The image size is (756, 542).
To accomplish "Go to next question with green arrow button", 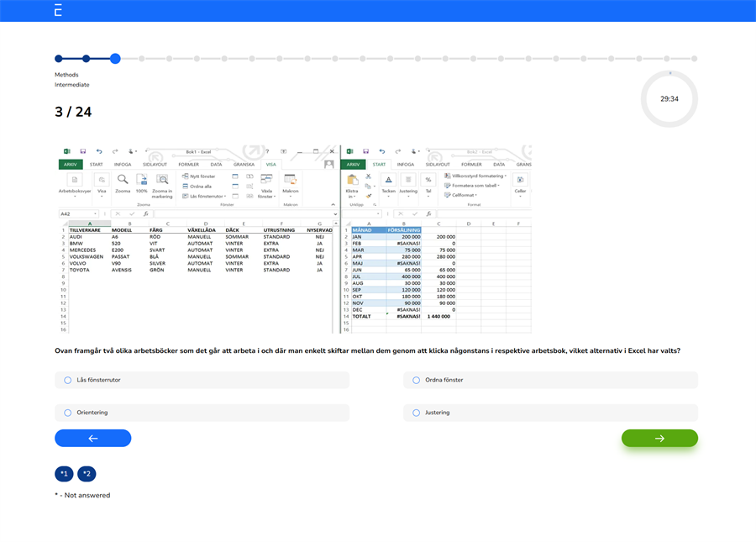I will [659, 438].
